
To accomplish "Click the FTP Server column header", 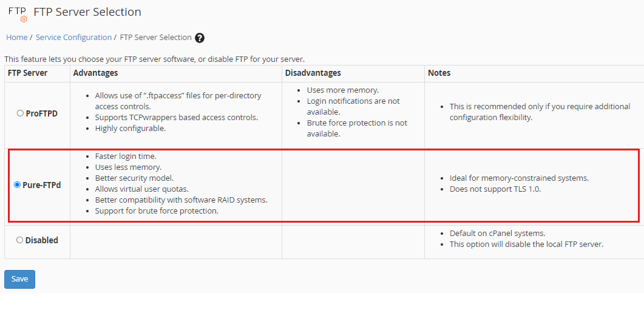I will pyautogui.click(x=27, y=73).
